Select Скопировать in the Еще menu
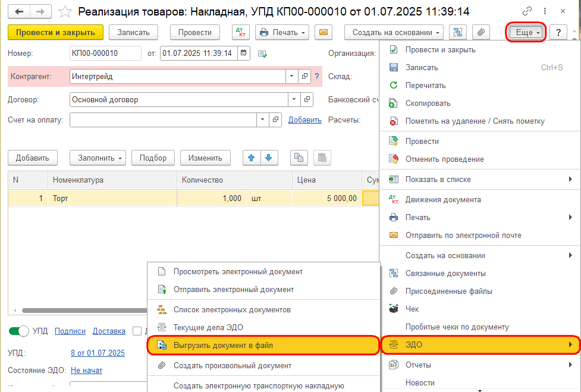This screenshot has height=392, width=581. click(x=480, y=104)
